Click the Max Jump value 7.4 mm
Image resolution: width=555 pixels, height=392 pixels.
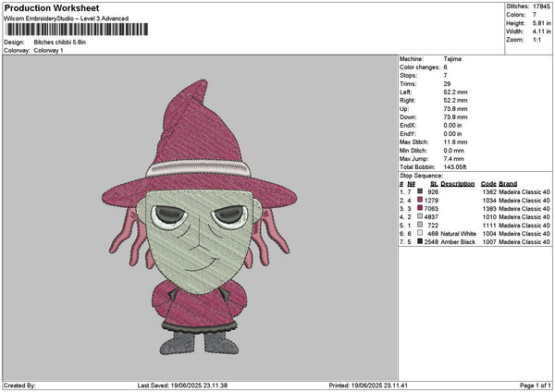click(453, 158)
